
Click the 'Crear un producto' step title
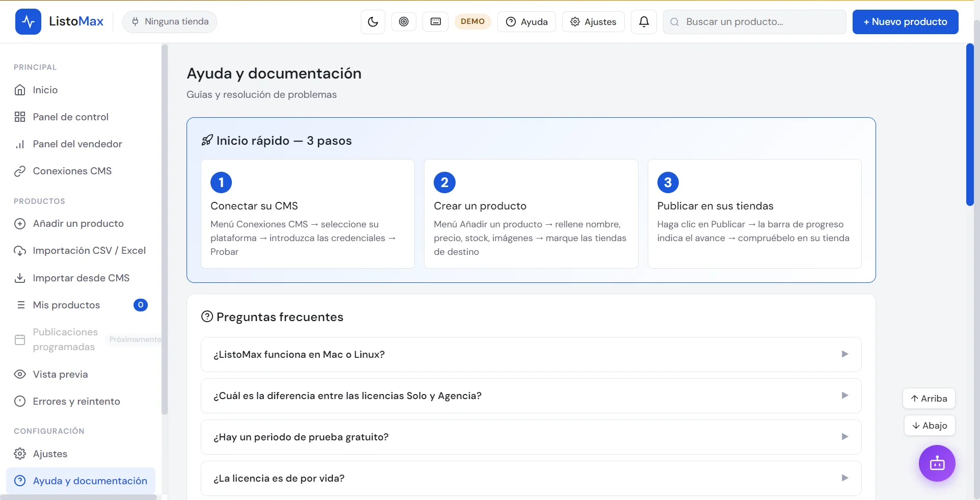[x=480, y=206]
